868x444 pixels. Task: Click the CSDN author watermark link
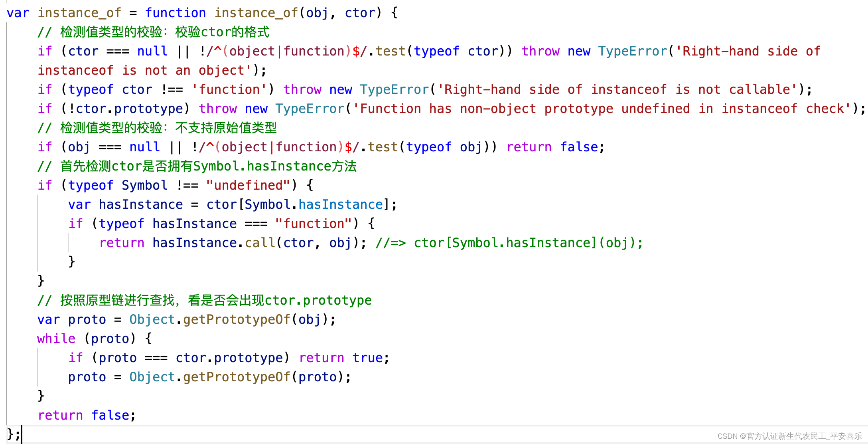coord(789,436)
